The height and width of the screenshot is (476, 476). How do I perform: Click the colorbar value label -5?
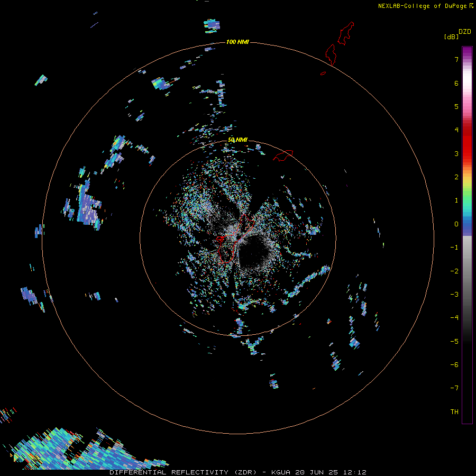pyautogui.click(x=454, y=342)
